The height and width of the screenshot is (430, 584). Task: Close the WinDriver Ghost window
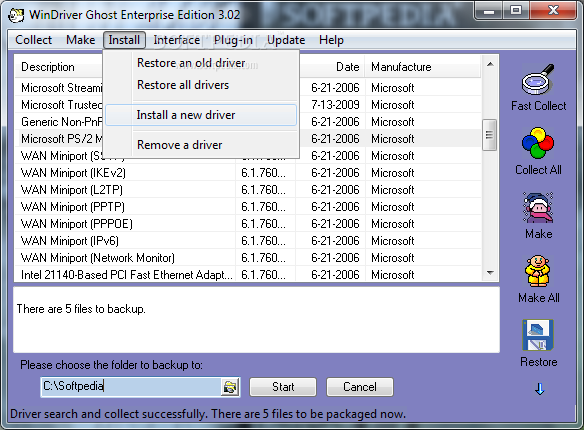point(553,11)
